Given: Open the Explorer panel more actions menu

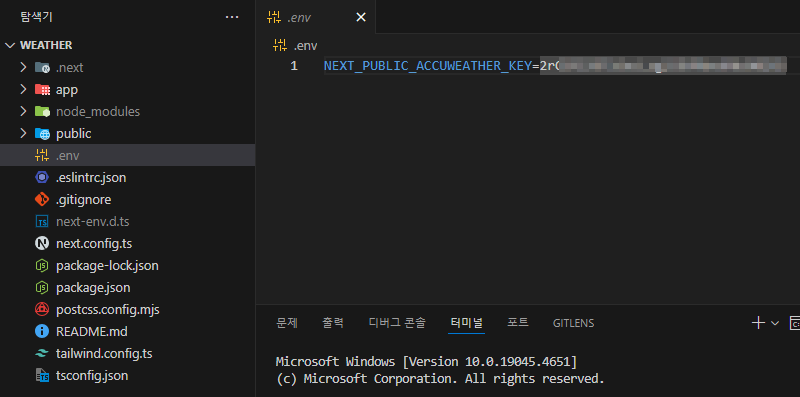Looking at the screenshot, I should pyautogui.click(x=232, y=17).
